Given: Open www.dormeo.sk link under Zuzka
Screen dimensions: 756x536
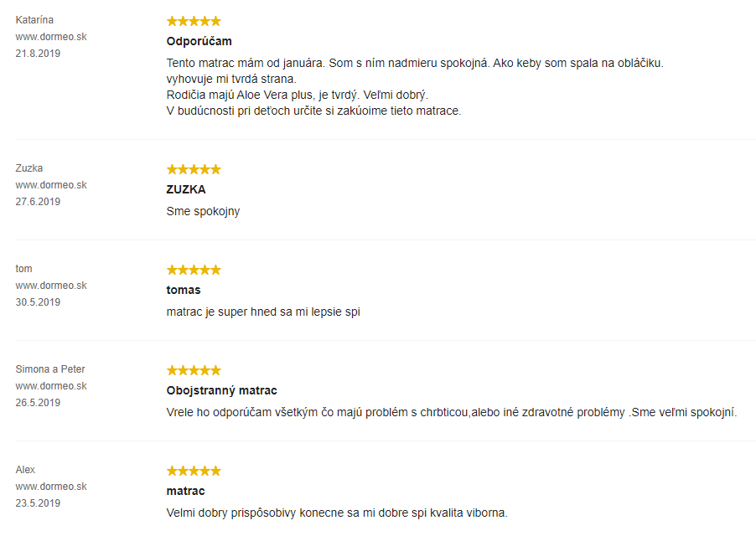Looking at the screenshot, I should tap(51, 185).
